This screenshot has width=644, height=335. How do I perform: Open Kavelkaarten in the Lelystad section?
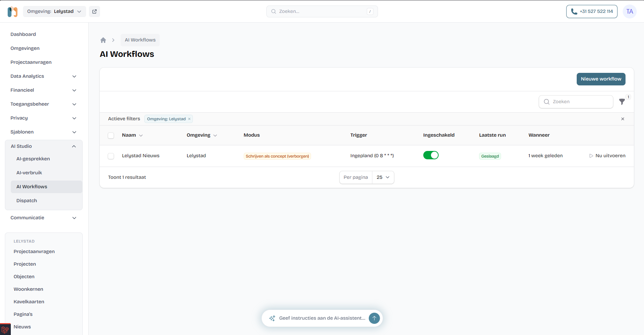pos(29,302)
